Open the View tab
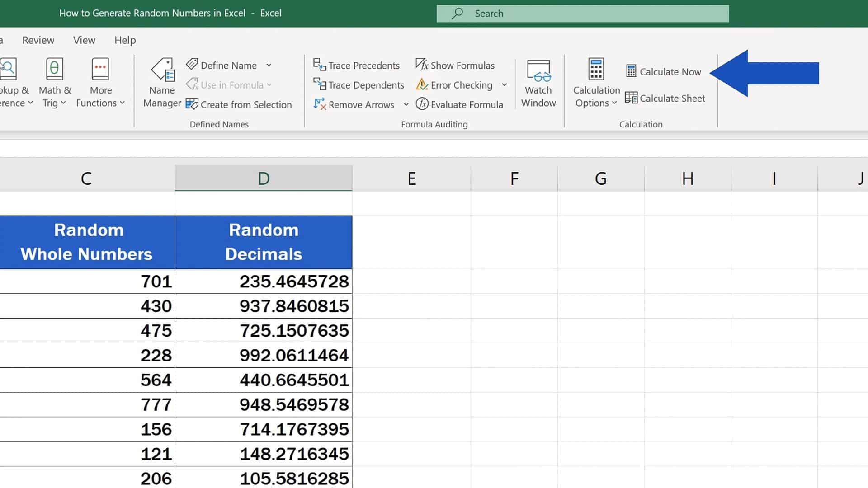868x488 pixels. (x=84, y=40)
